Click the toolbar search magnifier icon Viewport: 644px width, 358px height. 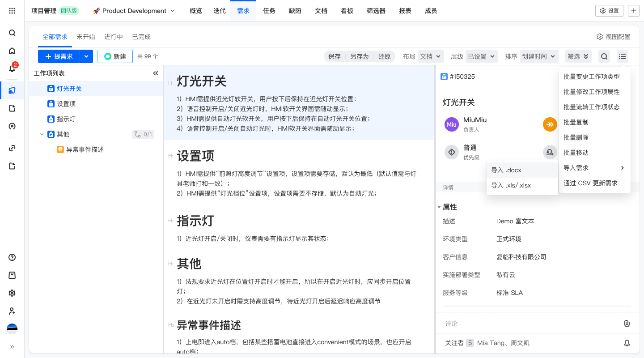tap(604, 56)
